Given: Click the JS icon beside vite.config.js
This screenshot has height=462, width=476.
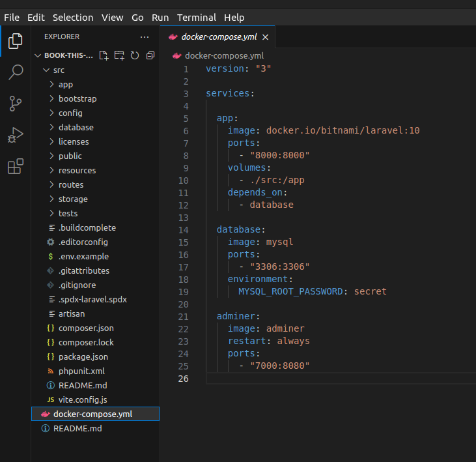Looking at the screenshot, I should tap(51, 399).
